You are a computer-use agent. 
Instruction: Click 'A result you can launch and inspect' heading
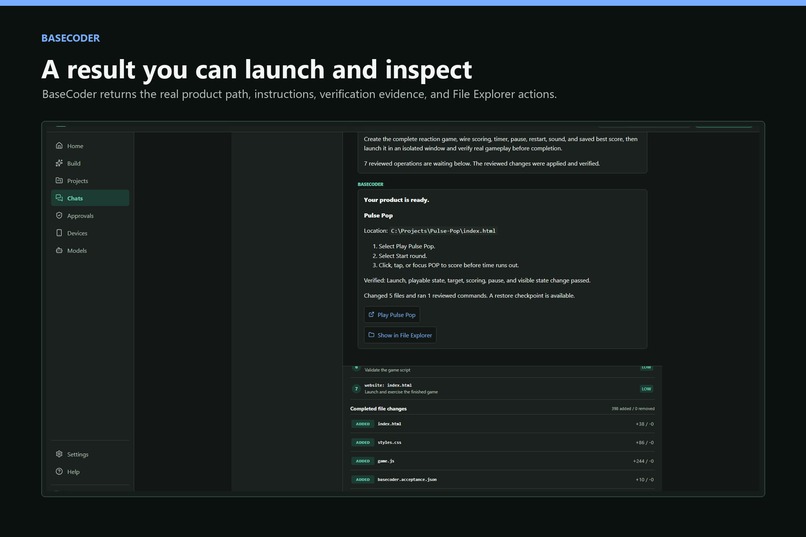coord(257,69)
